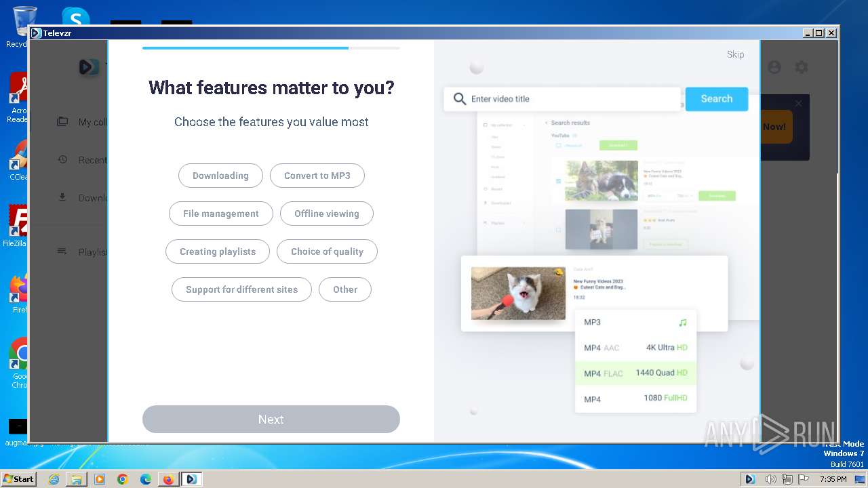This screenshot has height=488, width=868.
Task: Click the search magnifier icon
Action: pos(460,99)
